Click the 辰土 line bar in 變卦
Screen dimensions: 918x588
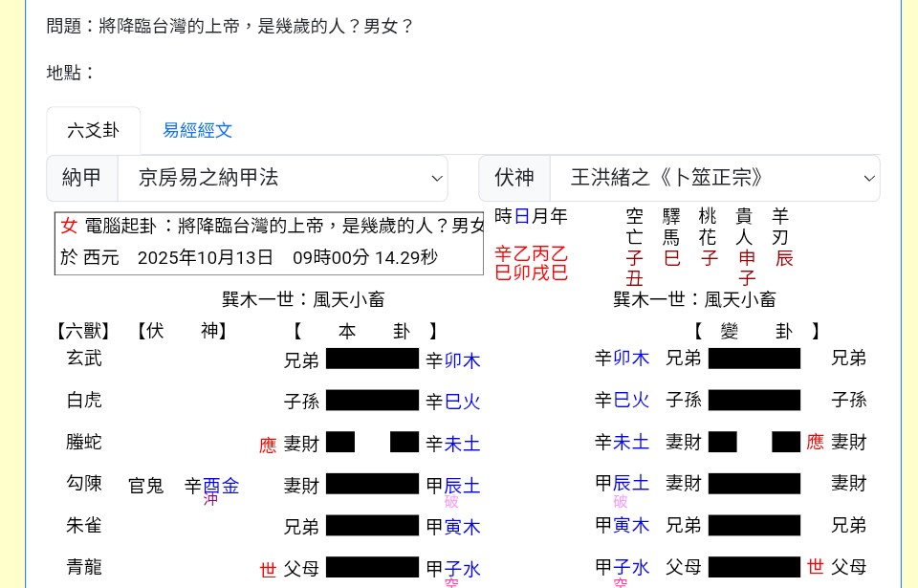pyautogui.click(x=754, y=484)
